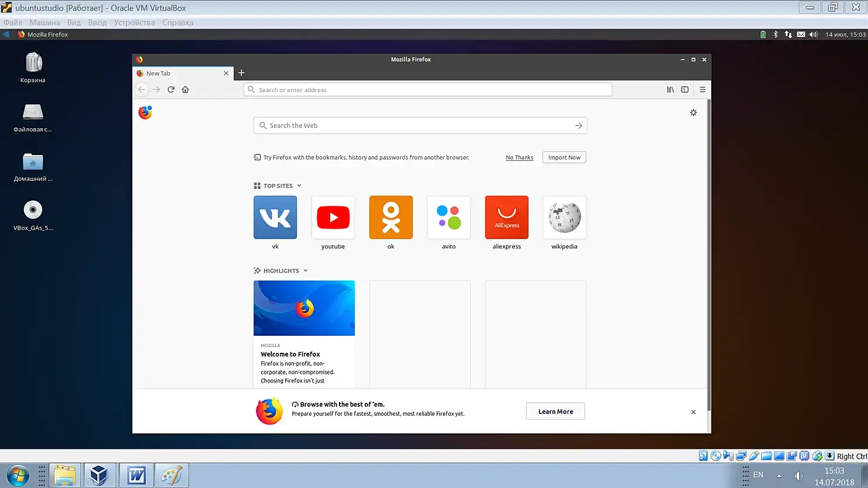Viewport: 868px width, 488px height.
Task: Open the mail indicator in the guest panel
Action: tap(801, 34)
